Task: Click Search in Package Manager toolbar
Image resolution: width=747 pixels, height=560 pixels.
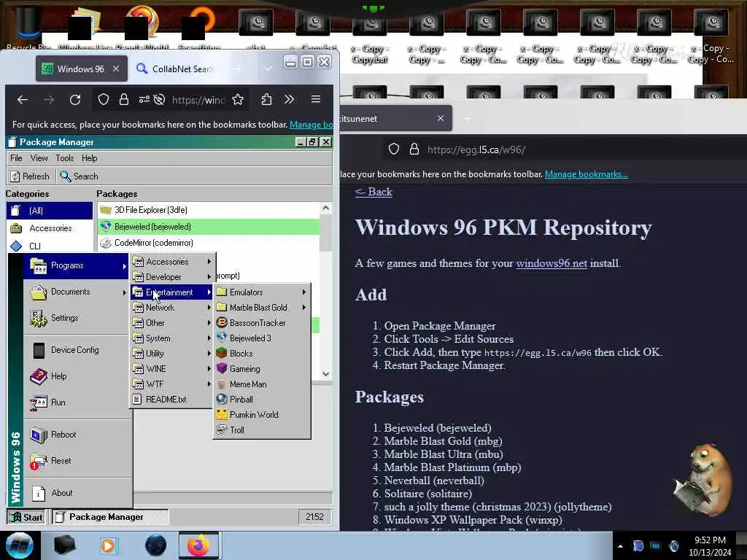Action: pyautogui.click(x=79, y=176)
